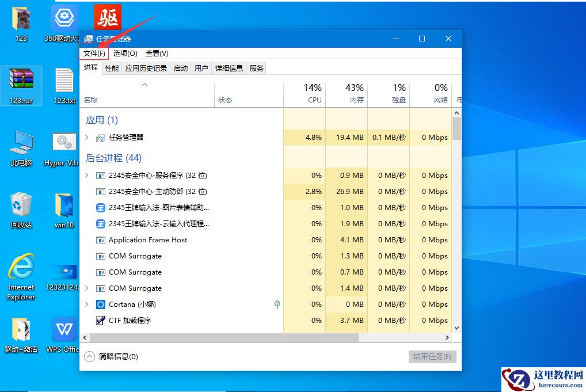The image size is (586, 392).
Task: Switch to the 启动 tab
Action: (180, 67)
